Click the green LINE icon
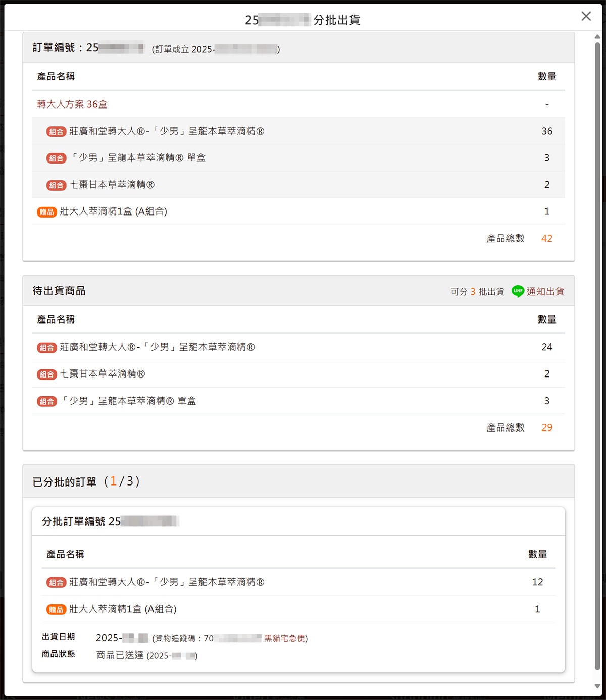The height and width of the screenshot is (700, 606). [518, 291]
